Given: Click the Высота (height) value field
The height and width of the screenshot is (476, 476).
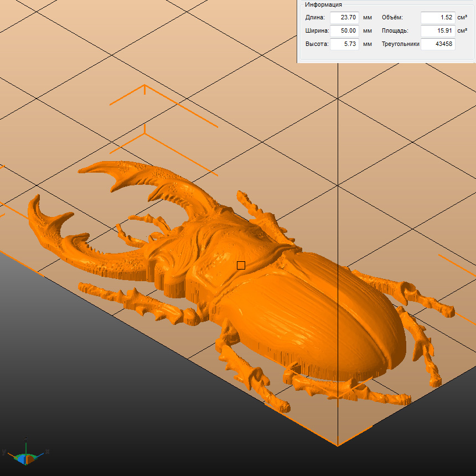Looking at the screenshot, I should pos(344,44).
